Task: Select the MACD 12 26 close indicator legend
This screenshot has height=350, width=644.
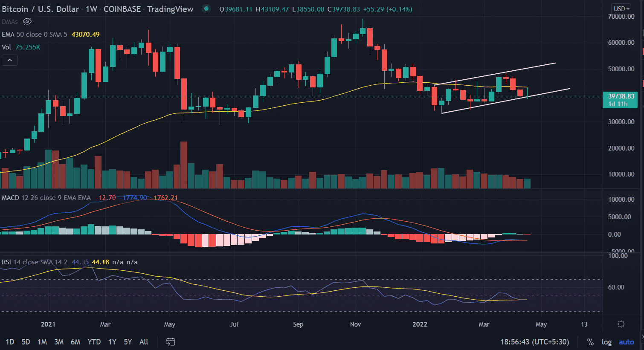Action: point(46,198)
